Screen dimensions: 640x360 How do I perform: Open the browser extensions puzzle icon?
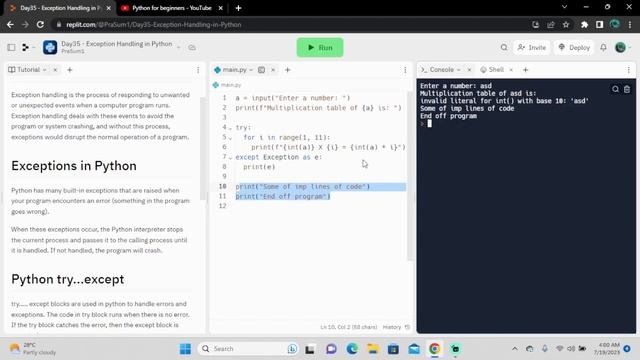[584, 24]
